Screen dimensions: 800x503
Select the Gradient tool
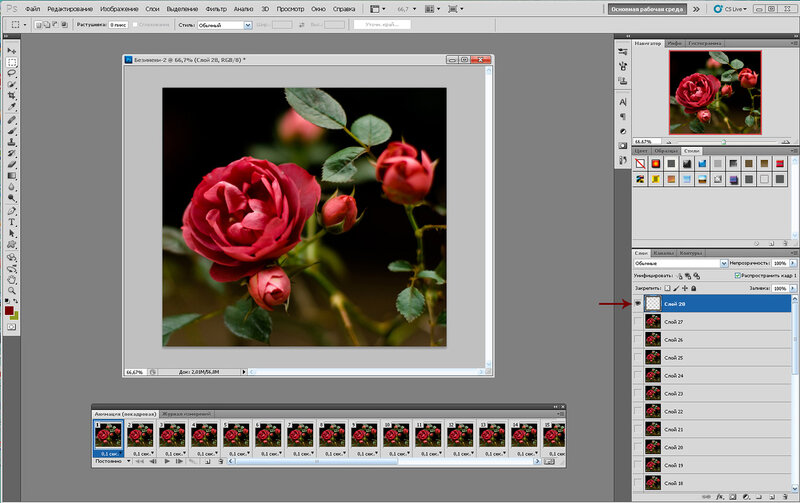coord(11,175)
